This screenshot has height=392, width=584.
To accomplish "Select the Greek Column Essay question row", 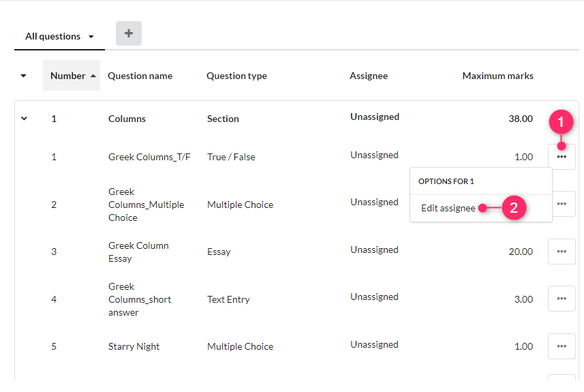I will pos(138,252).
